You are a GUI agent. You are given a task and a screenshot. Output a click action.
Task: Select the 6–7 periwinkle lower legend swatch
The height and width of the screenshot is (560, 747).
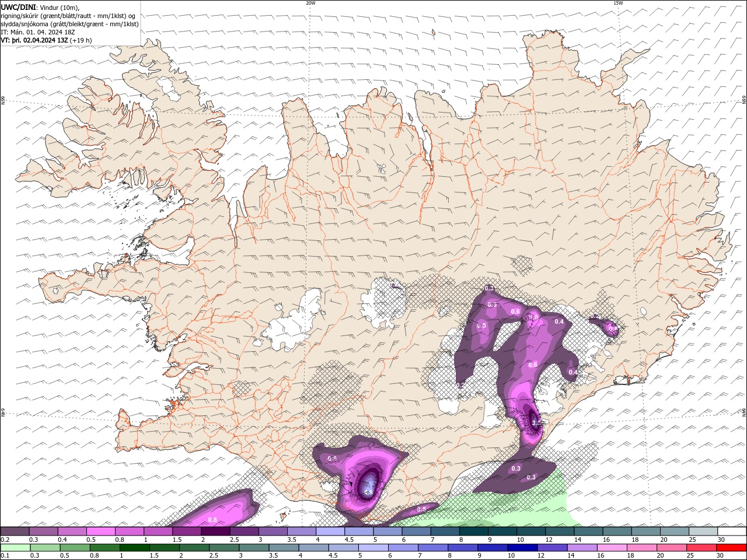403,548
